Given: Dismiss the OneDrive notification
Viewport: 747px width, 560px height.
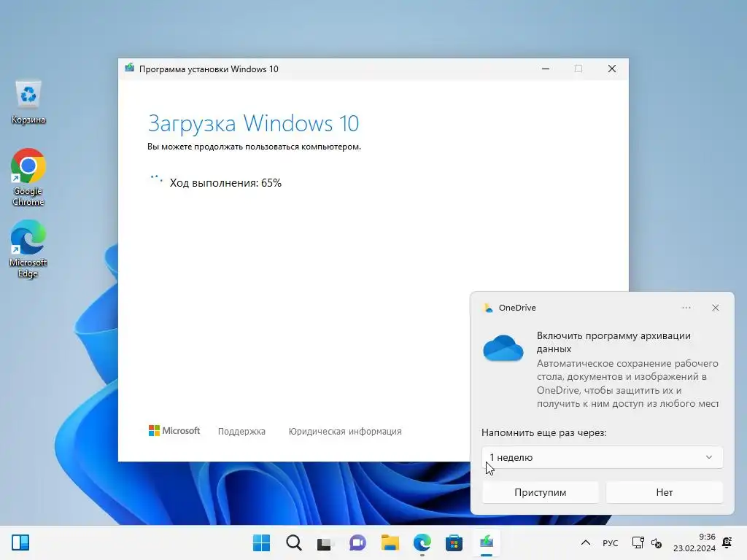Looking at the screenshot, I should click(715, 308).
